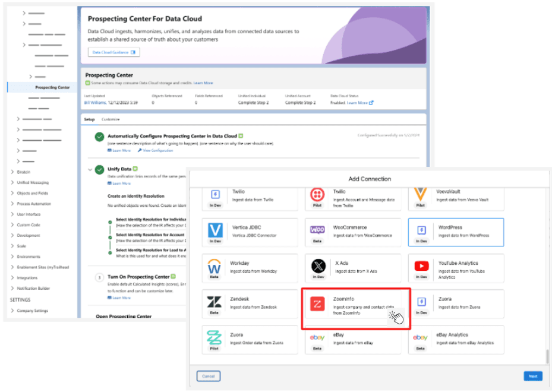
Task: Open Enablement Sites (myTrailhead) item
Action: [x=43, y=267]
